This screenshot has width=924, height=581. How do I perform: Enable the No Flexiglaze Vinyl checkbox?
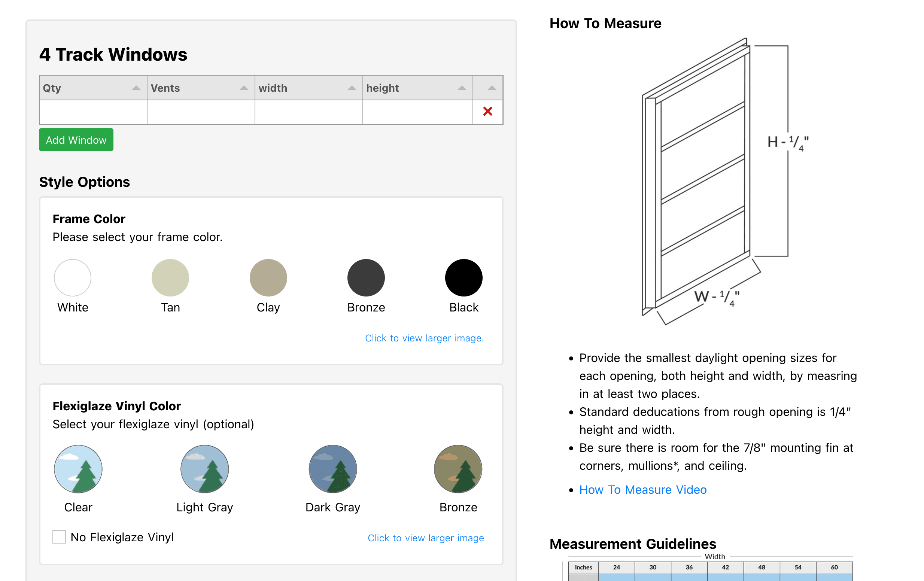click(60, 537)
